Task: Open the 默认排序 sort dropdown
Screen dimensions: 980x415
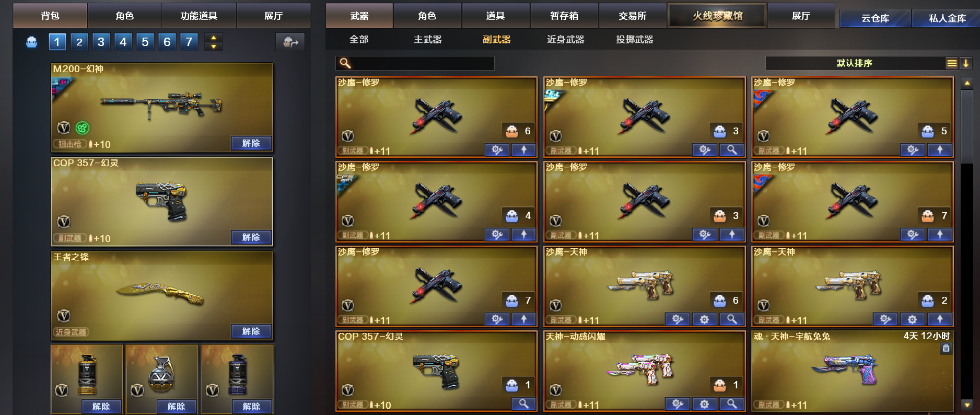Action: [855, 63]
